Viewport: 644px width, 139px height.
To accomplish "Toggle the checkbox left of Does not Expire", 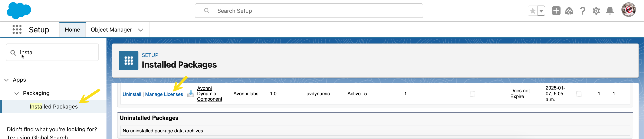I will [x=472, y=94].
